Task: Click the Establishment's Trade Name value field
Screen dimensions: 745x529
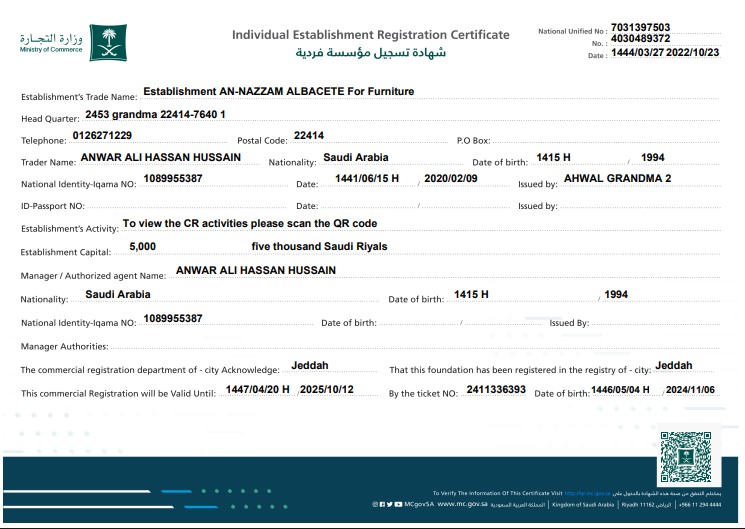Action: pyautogui.click(x=278, y=91)
